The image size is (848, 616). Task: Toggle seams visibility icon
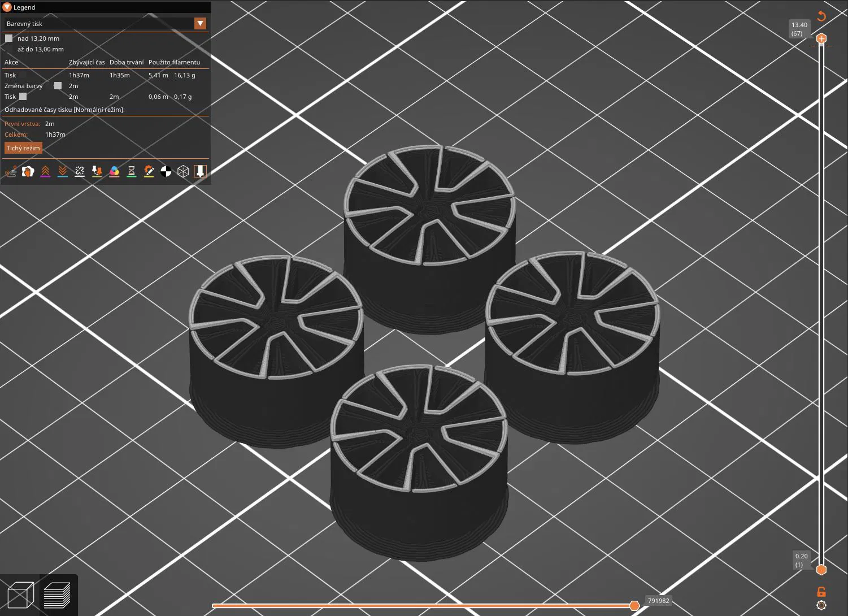tap(80, 171)
